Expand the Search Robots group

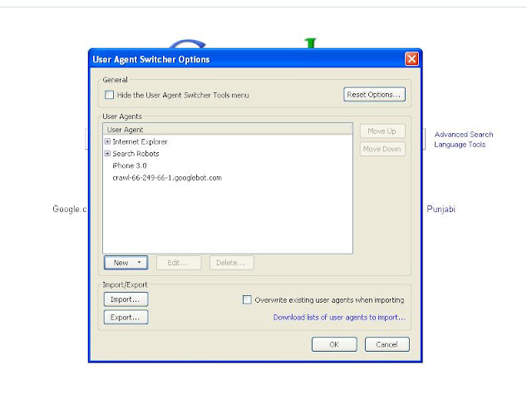107,154
